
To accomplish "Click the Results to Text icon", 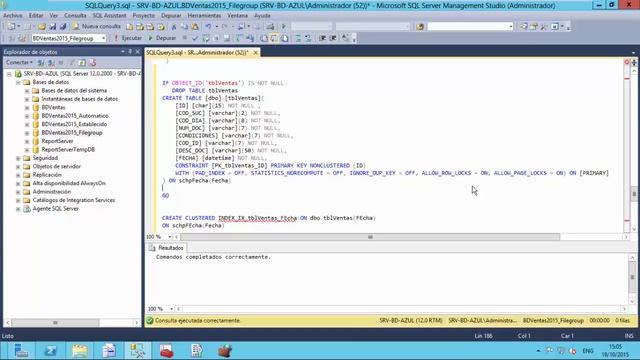I will coord(264,38).
